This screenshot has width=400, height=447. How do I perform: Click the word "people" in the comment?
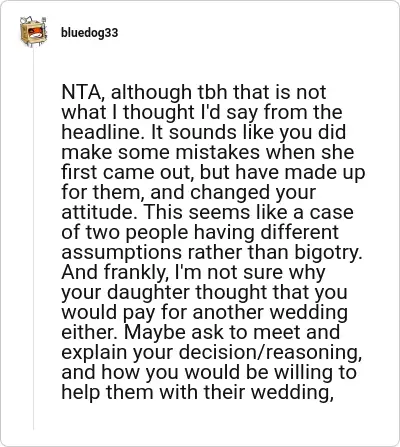tap(157, 233)
